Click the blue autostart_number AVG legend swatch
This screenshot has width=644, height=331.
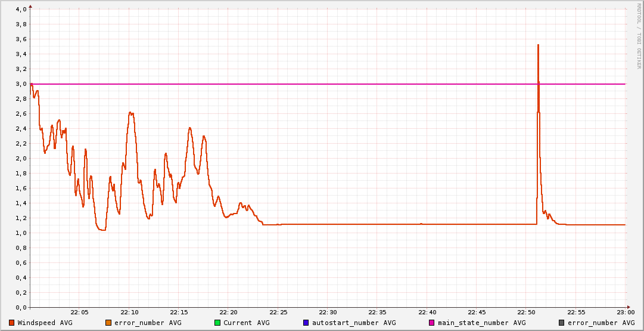(x=306, y=323)
